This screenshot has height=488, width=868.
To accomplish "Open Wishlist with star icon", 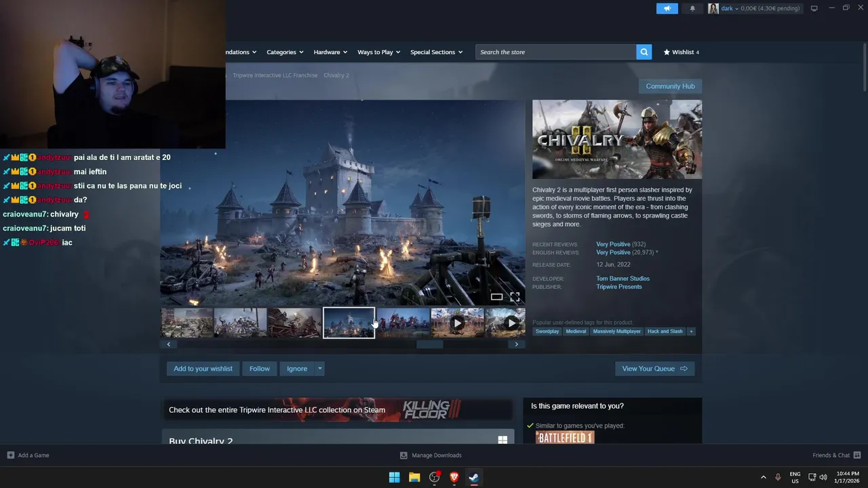I will 681,52.
